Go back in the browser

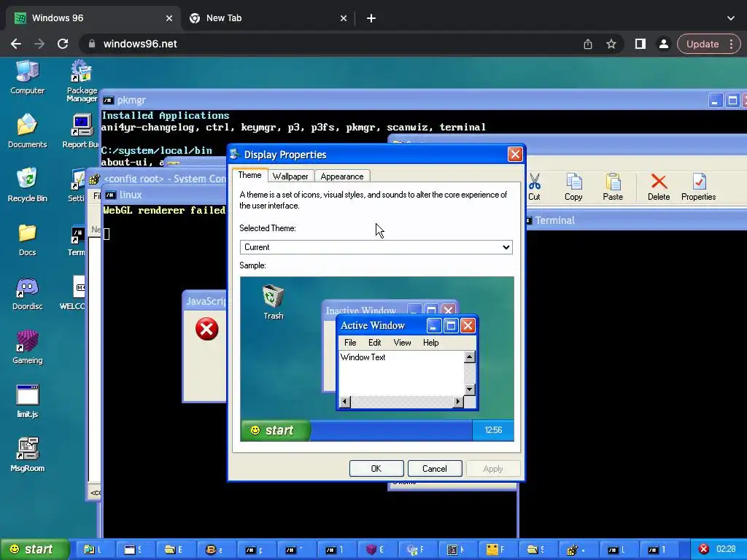[x=16, y=44]
